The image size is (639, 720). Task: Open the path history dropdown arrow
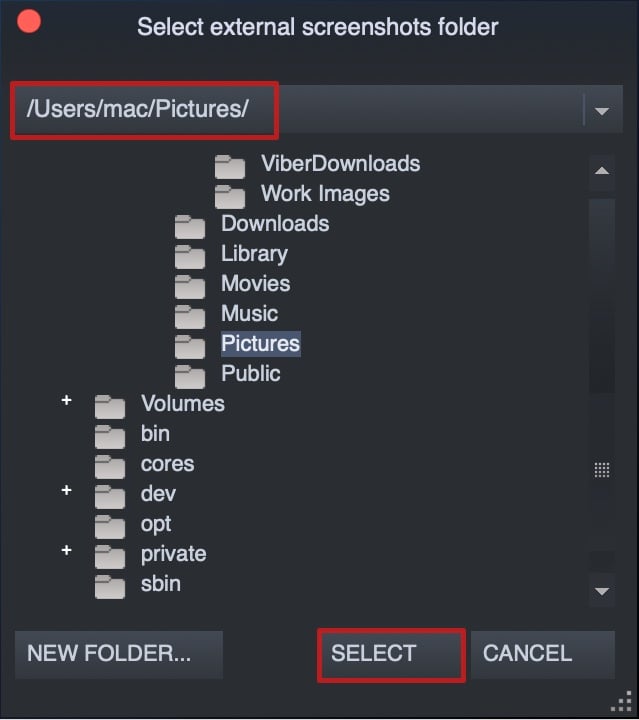[602, 110]
